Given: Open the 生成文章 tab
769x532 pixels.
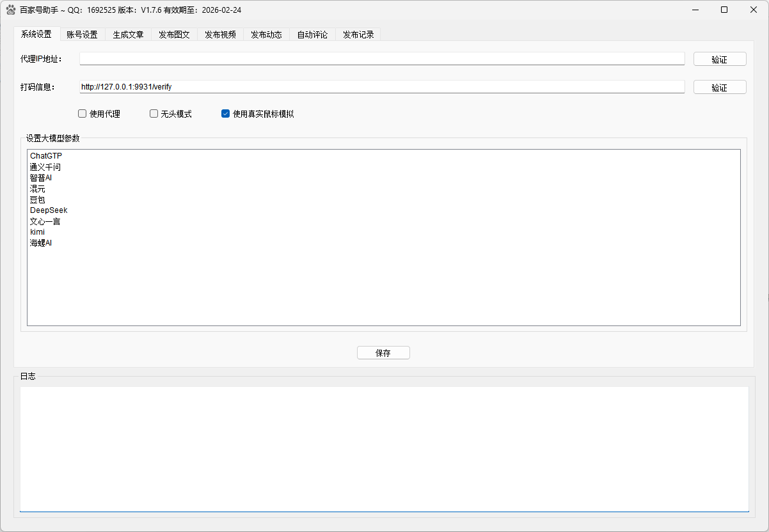Looking at the screenshot, I should [128, 35].
